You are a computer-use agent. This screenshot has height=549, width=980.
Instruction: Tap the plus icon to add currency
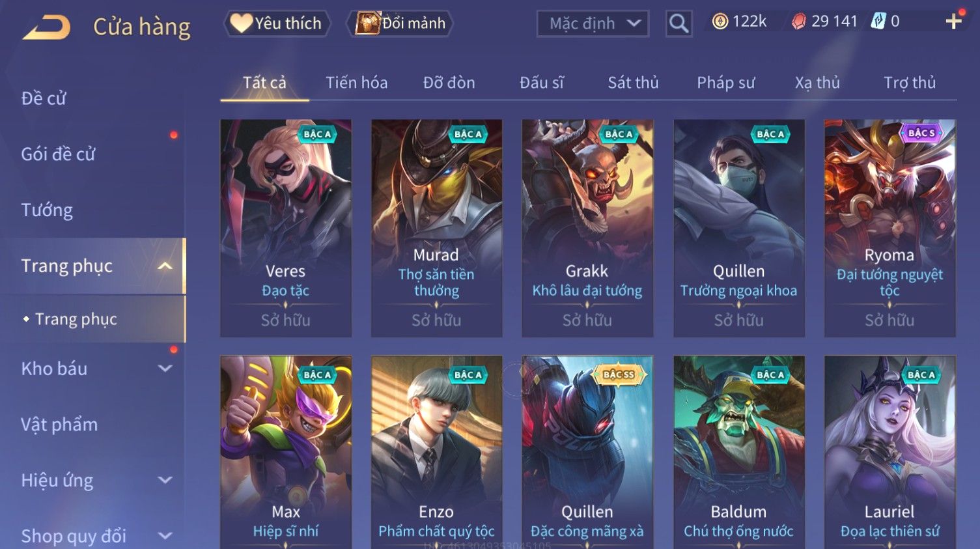953,21
